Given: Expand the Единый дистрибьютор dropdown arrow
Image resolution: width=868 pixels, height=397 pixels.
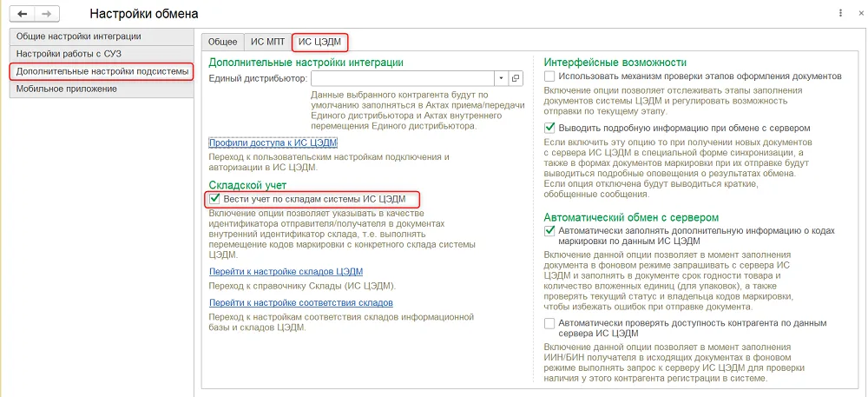Looking at the screenshot, I should 502,79.
